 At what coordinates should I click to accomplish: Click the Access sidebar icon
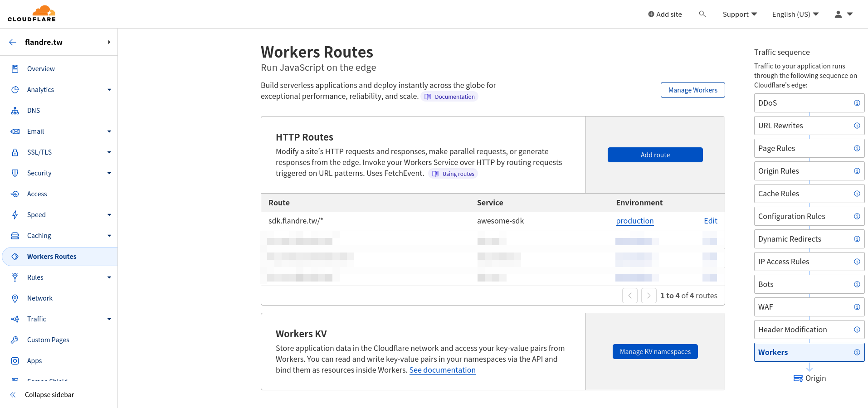[x=15, y=194]
